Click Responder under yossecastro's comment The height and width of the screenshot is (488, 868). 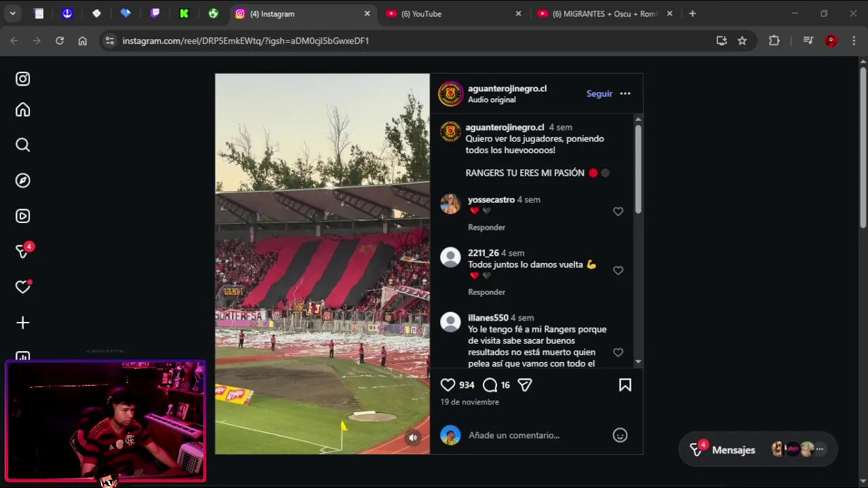coord(486,227)
